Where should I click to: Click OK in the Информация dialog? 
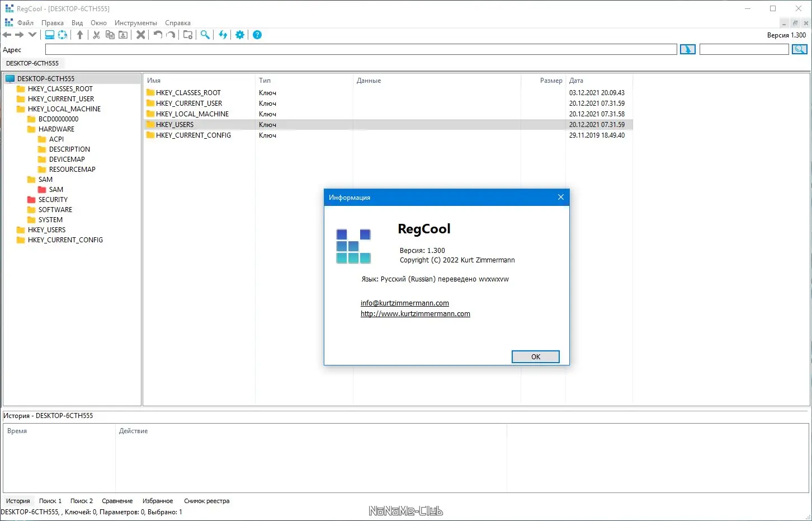click(536, 357)
